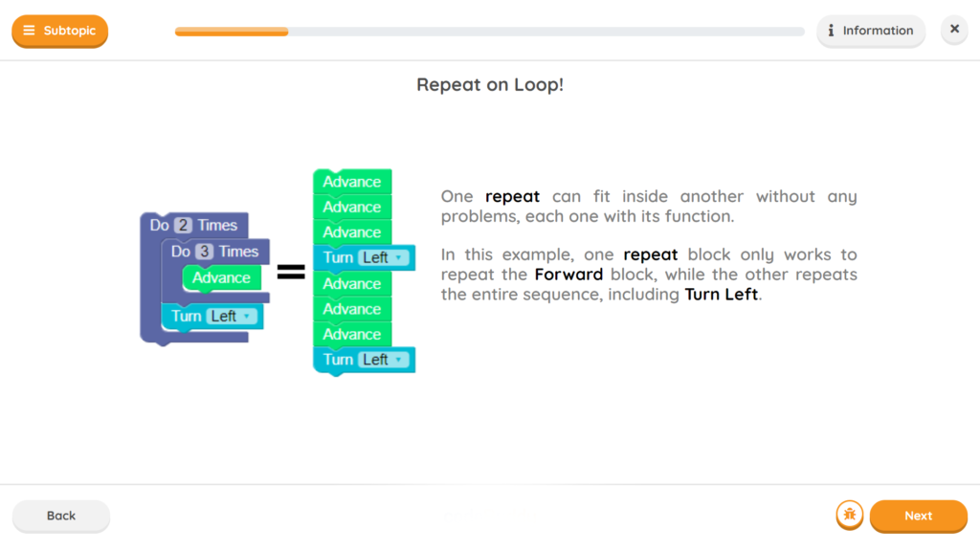
Task: Go to the Next slide
Action: [x=918, y=516]
